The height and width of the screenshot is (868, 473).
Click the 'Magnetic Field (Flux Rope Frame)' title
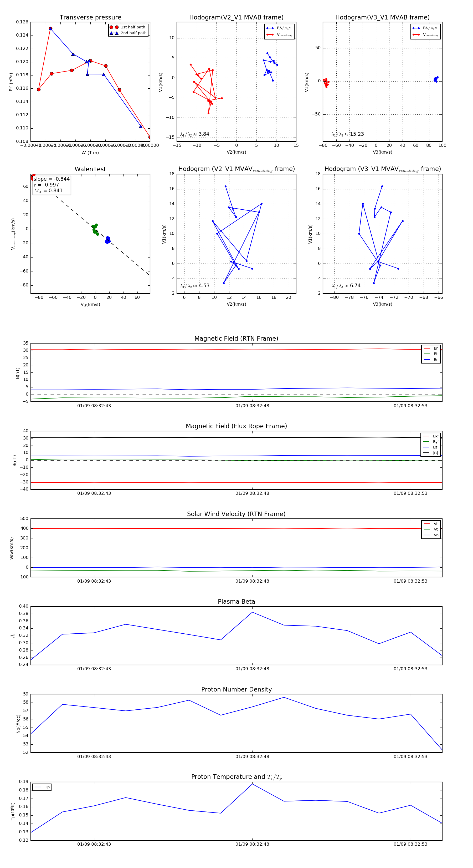click(x=236, y=426)
